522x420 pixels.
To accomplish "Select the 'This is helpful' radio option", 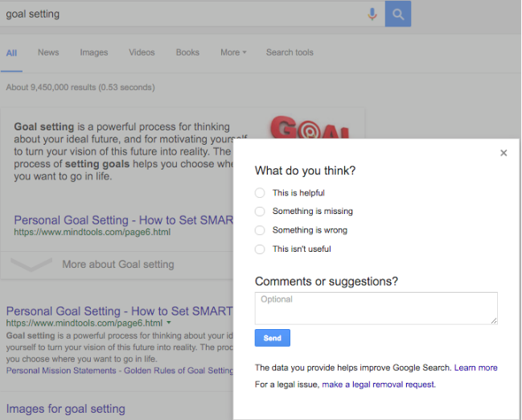I will 260,193.
